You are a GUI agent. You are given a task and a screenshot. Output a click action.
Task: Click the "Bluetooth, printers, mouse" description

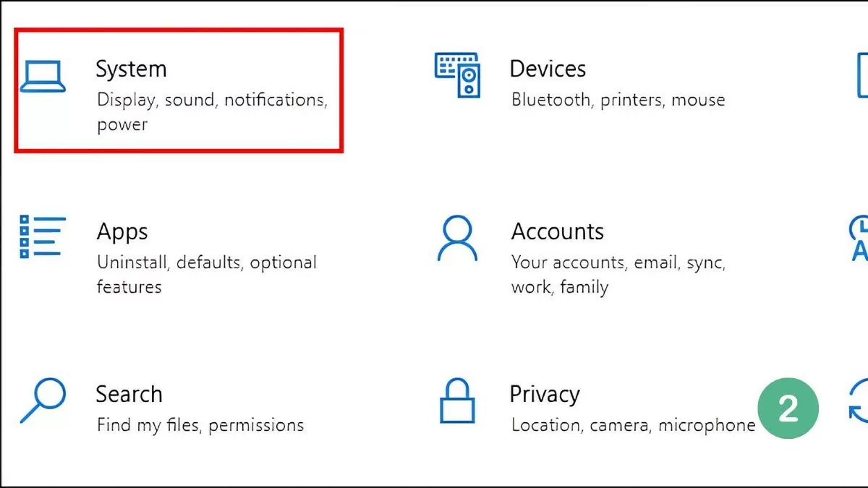618,100
